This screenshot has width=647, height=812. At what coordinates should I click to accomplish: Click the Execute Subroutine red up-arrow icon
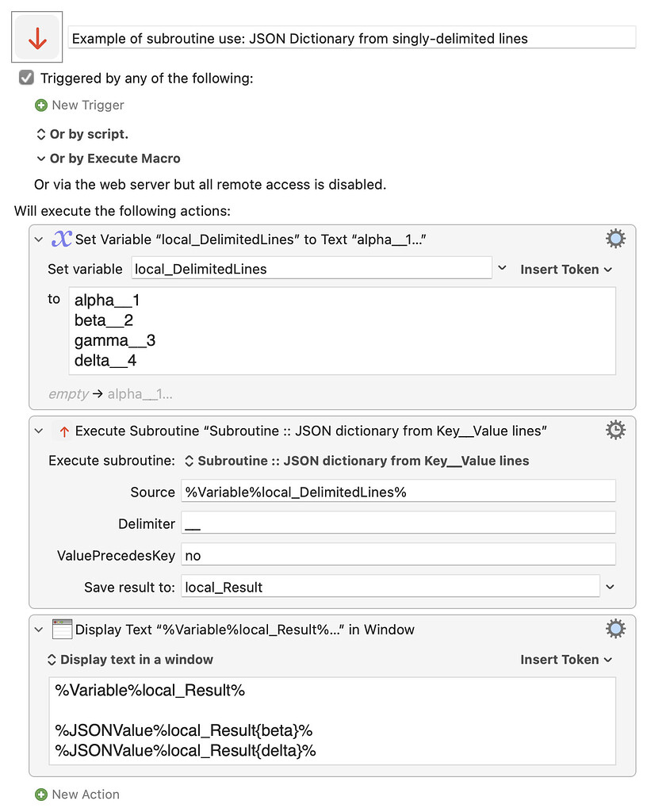(x=63, y=431)
